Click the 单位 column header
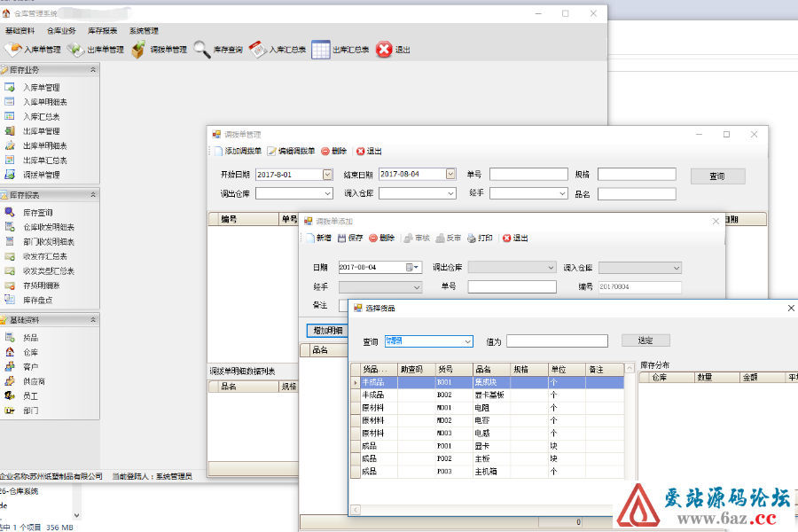 click(567, 370)
